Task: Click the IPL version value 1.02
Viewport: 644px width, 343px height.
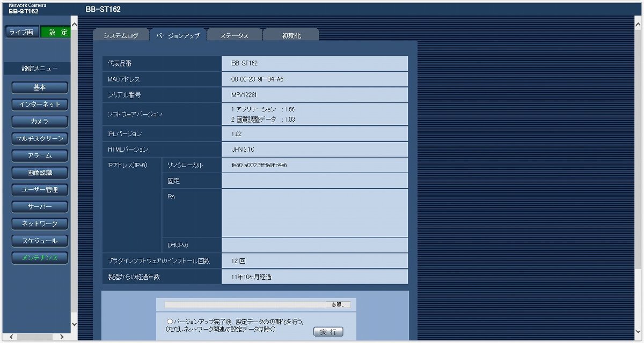Action: click(236, 133)
